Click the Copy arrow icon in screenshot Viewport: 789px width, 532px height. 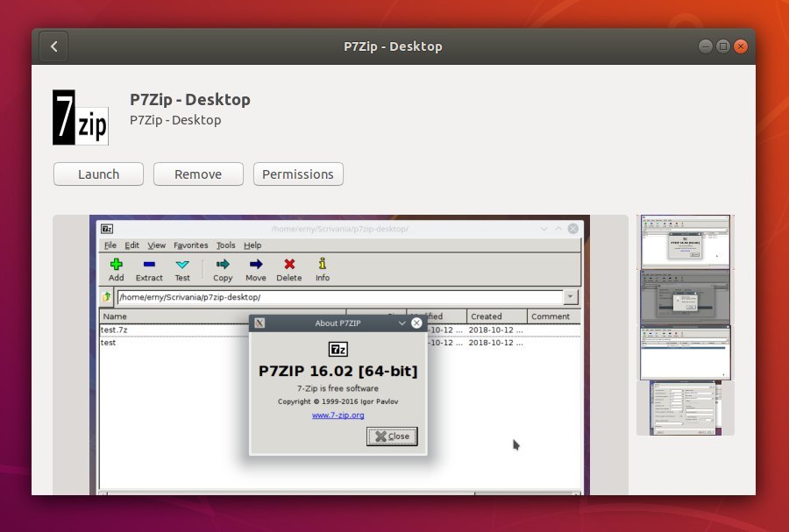[x=223, y=264]
